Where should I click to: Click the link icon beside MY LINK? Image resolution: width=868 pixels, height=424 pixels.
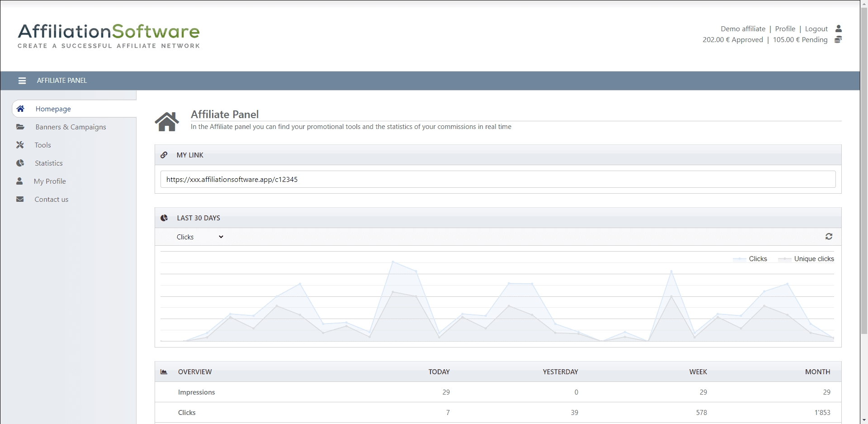164,155
